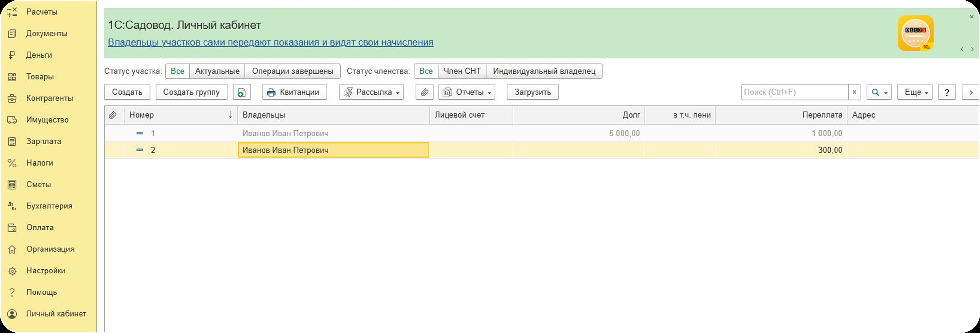The height and width of the screenshot is (333, 980).
Task: Open the Деньги section
Action: point(39,55)
